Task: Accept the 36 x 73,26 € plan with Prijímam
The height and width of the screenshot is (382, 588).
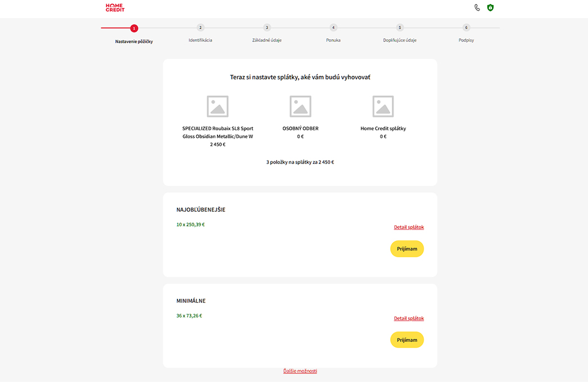Action: click(x=407, y=340)
